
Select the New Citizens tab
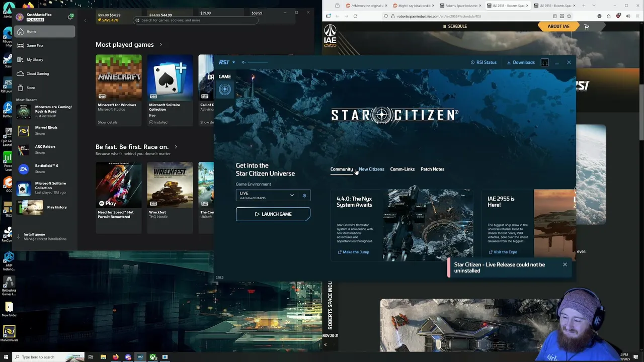click(x=371, y=169)
